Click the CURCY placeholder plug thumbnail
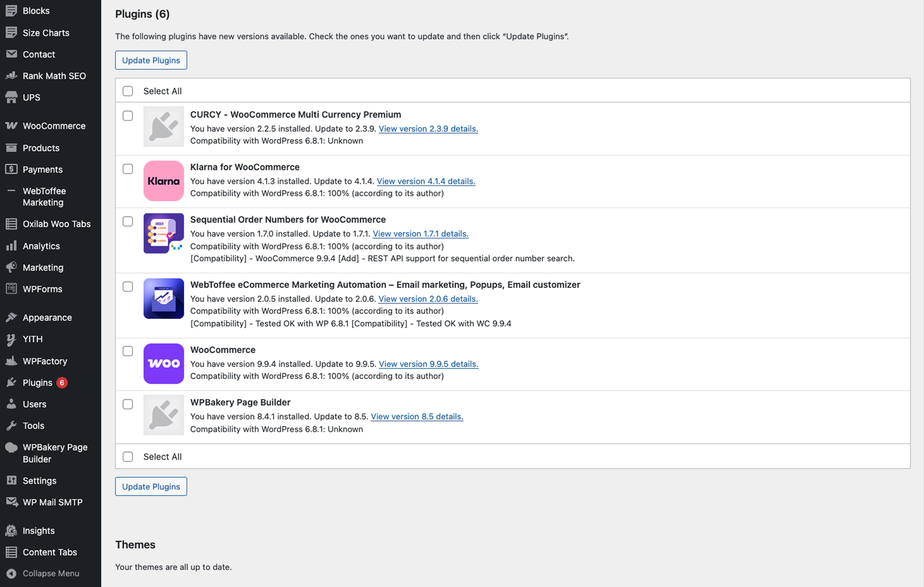 tap(164, 127)
